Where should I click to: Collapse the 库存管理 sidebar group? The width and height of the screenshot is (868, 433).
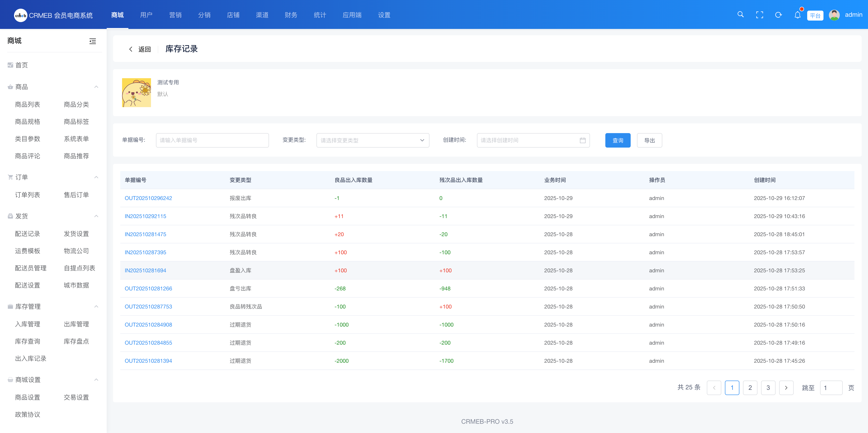click(96, 306)
